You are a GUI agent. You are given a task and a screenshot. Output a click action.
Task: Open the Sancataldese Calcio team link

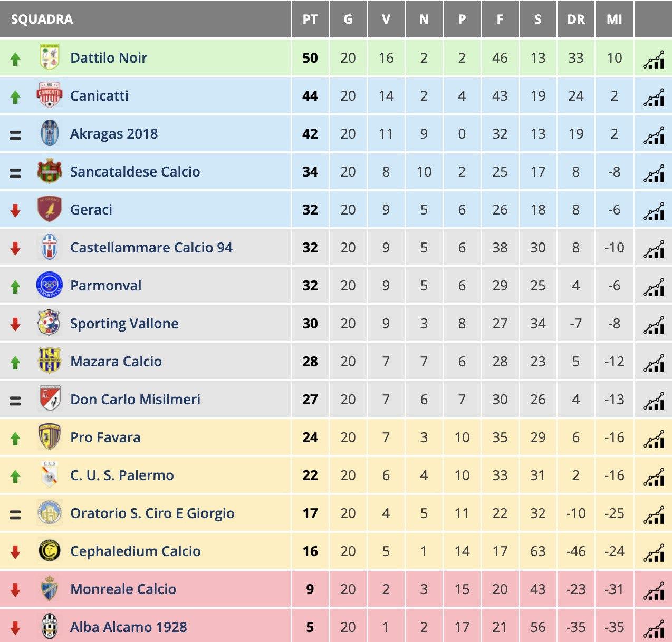135,172
